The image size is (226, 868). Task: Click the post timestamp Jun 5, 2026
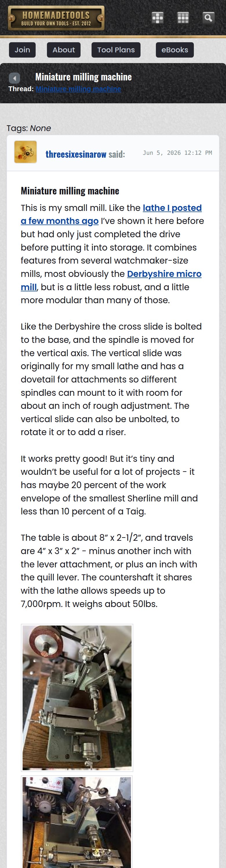177,153
